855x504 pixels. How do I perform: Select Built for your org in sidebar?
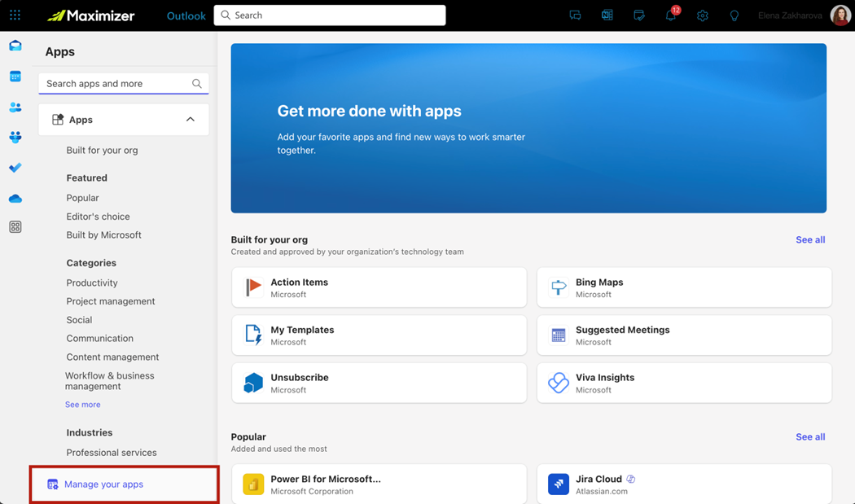102,150
